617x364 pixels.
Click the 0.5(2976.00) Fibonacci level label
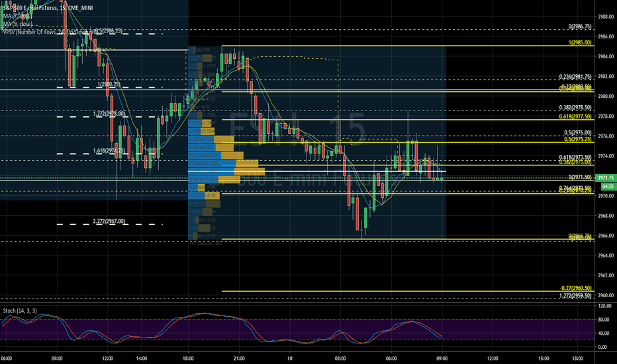click(x=578, y=132)
